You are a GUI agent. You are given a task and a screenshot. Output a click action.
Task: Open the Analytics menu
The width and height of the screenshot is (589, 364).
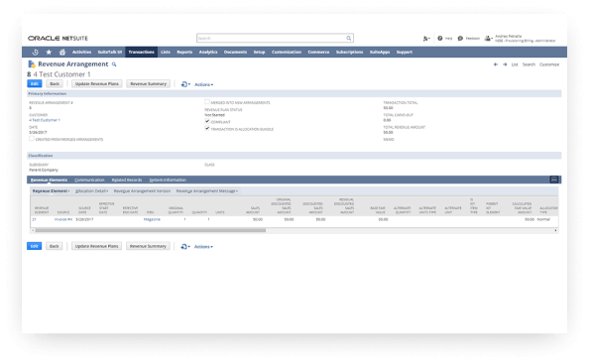pyautogui.click(x=208, y=53)
